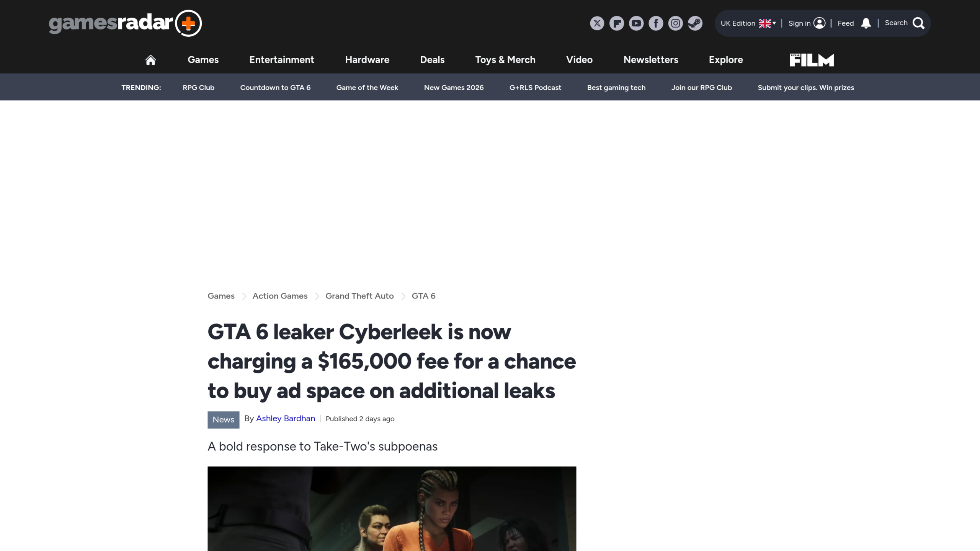Go to the home icon in navigation

click(150, 60)
